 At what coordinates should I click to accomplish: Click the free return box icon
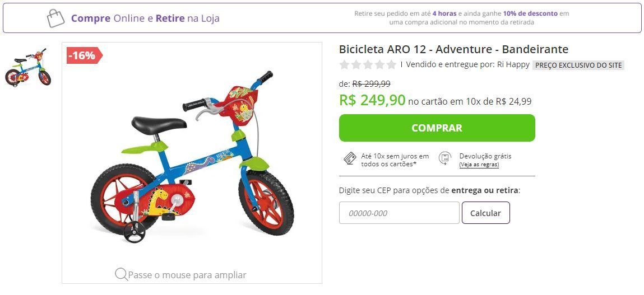click(x=445, y=158)
